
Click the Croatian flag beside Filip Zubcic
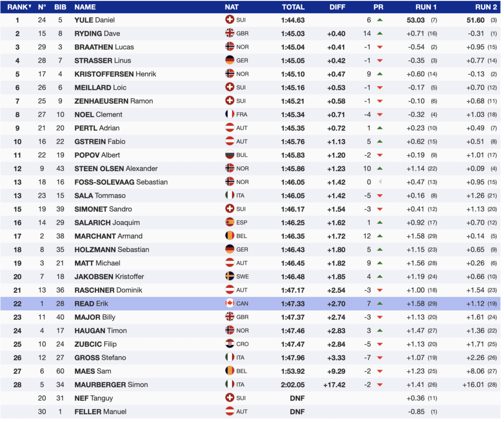[x=229, y=344]
